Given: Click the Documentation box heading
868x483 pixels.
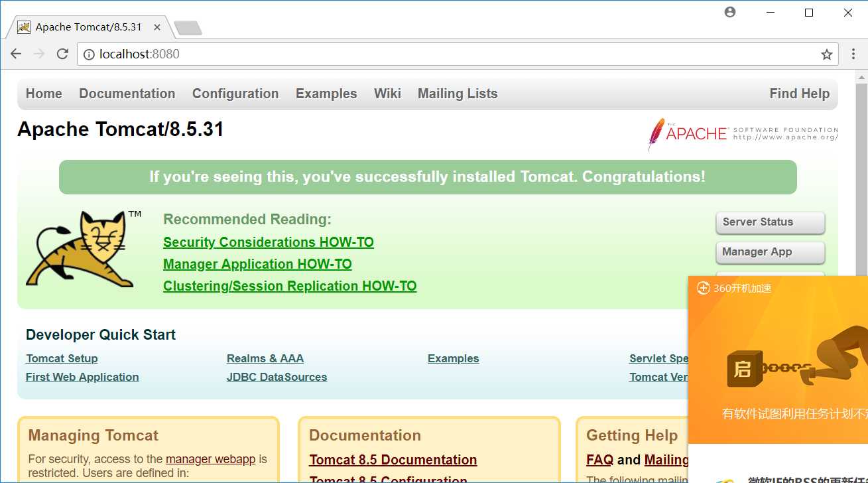Looking at the screenshot, I should pyautogui.click(x=365, y=436).
